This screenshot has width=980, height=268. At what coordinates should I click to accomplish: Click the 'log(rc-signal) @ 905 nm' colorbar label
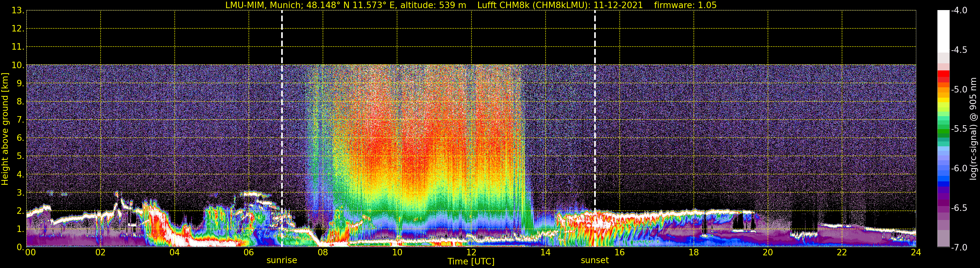[x=973, y=129]
